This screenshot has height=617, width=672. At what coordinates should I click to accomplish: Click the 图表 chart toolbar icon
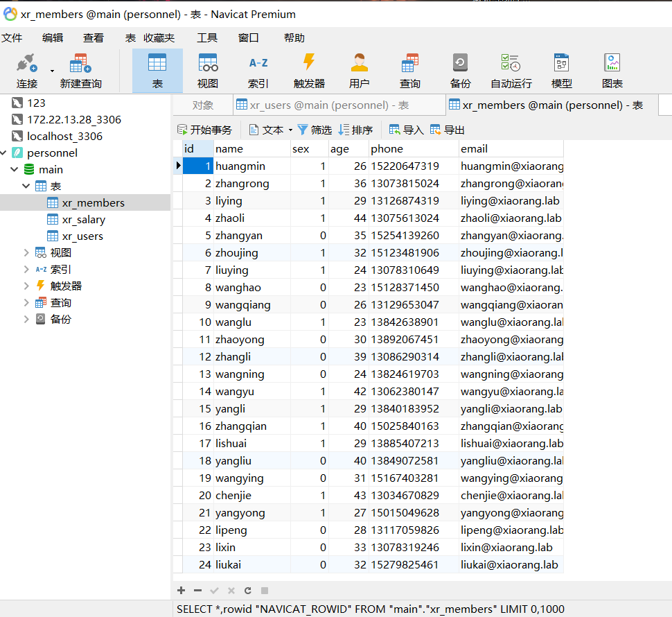coord(612,70)
